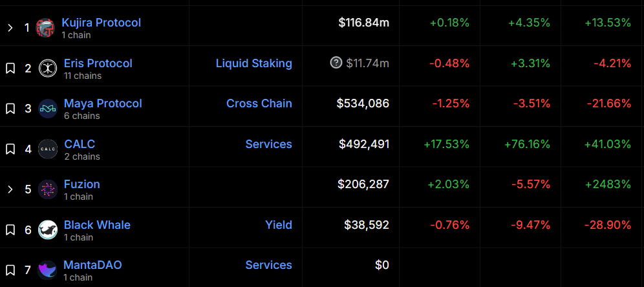Click the Black Whale logo icon
644x287 pixels.
tap(48, 230)
